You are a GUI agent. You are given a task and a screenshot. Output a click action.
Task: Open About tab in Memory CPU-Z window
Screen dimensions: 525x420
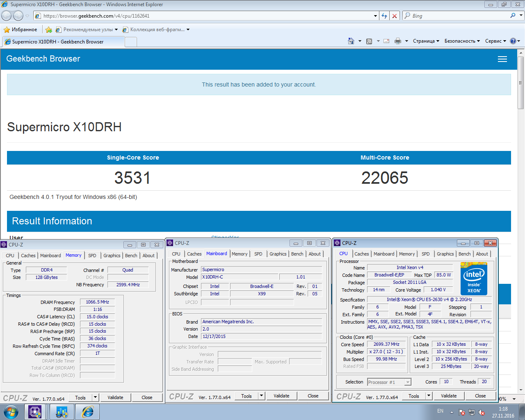pos(148,256)
